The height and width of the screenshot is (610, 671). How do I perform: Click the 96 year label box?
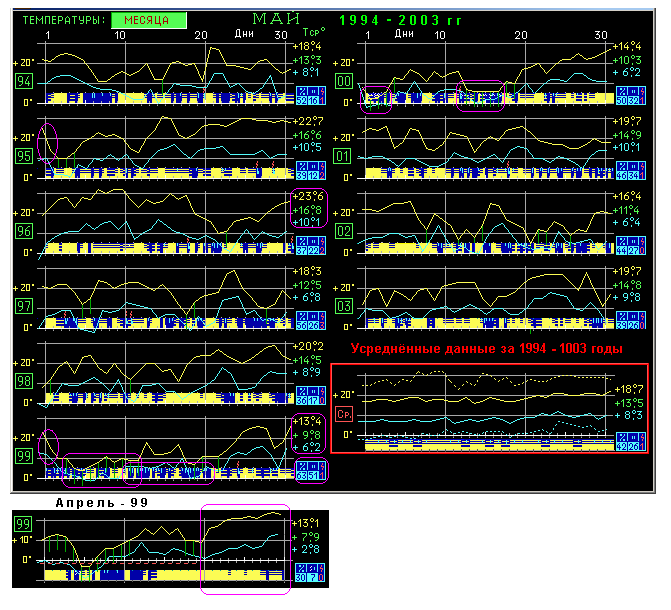tap(22, 231)
